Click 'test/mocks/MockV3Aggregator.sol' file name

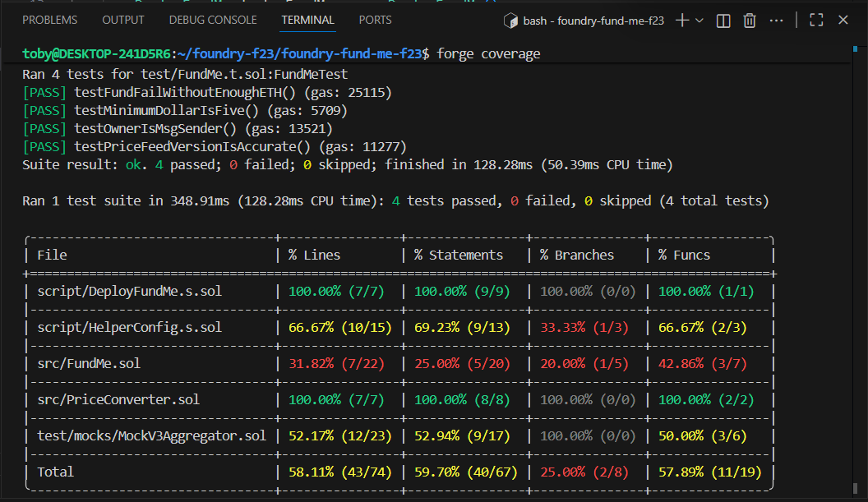click(x=152, y=436)
